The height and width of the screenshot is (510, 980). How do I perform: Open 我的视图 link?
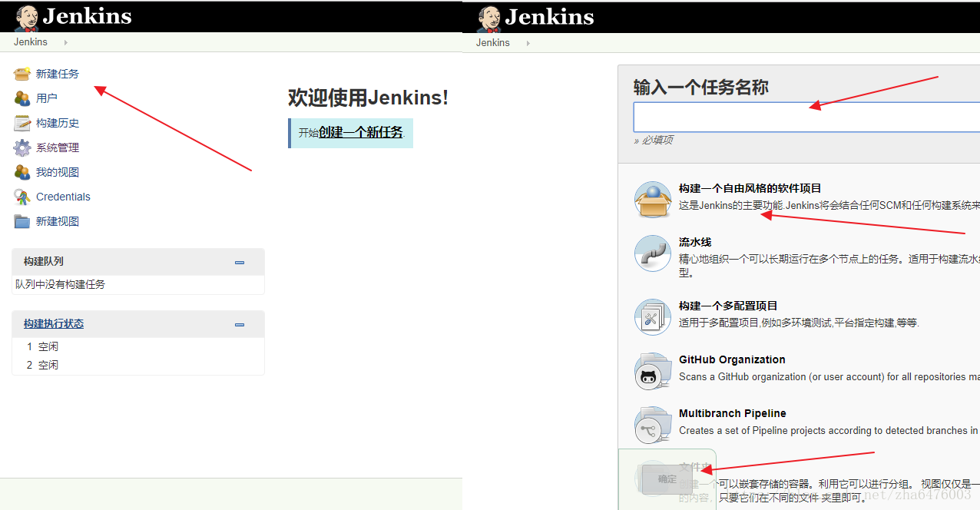(x=58, y=172)
